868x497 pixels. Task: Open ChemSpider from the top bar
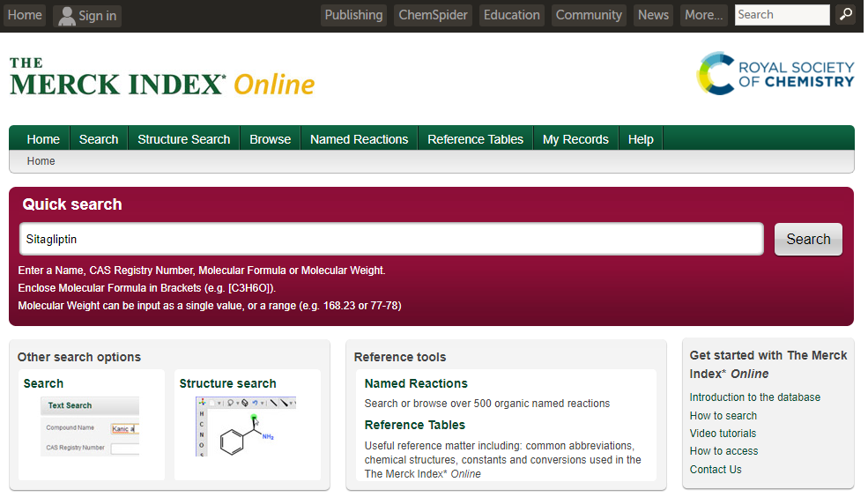[433, 15]
